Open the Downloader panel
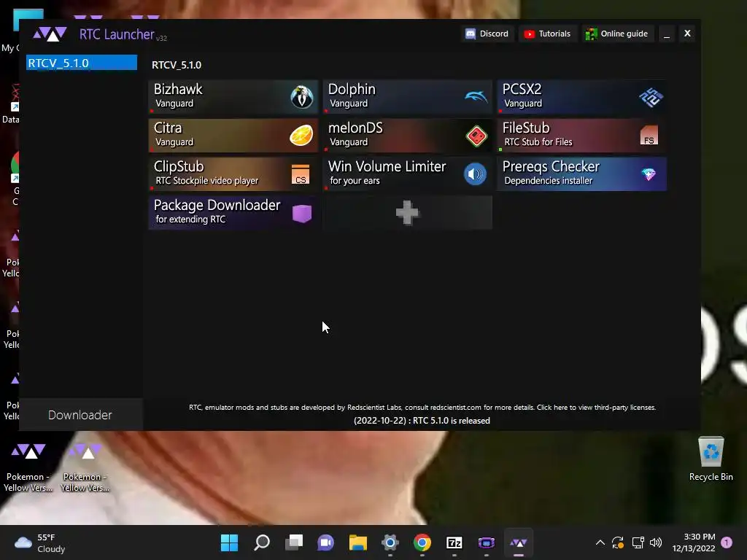Screen dimensions: 747x560 tap(80, 415)
